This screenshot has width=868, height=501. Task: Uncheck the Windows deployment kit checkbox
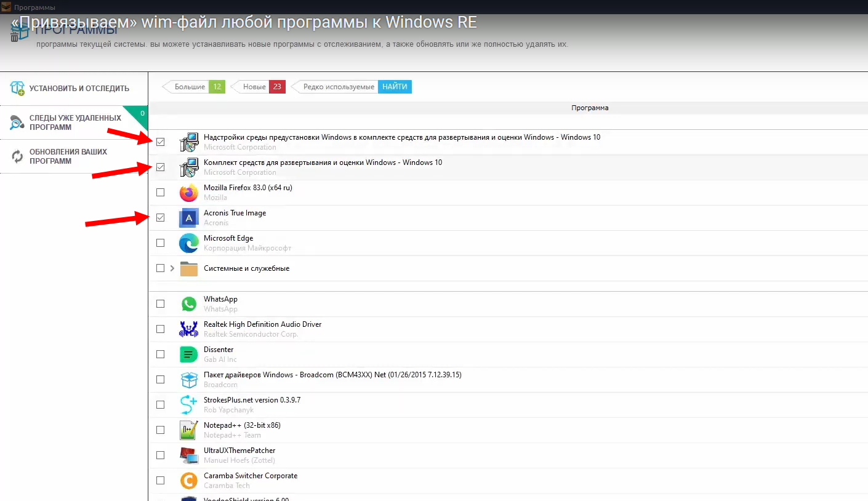coord(161,167)
